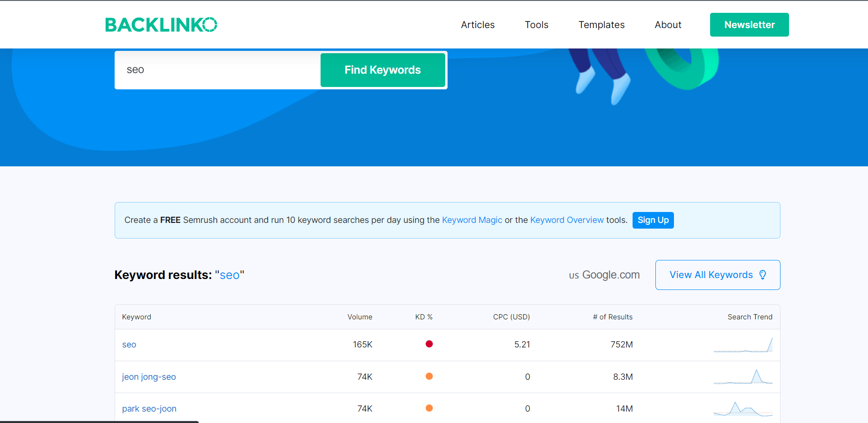This screenshot has height=423, width=868.
Task: Click the 752M results value
Action: click(x=622, y=345)
